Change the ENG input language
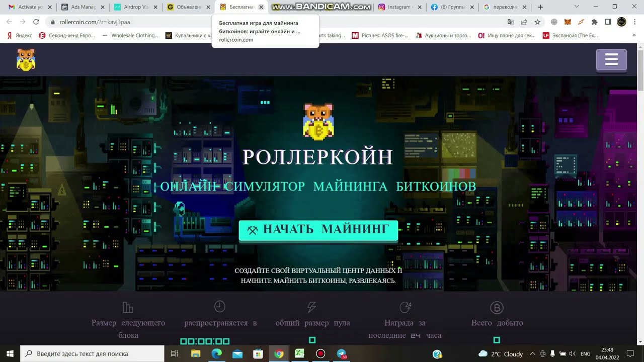644x362 pixels. click(x=585, y=353)
